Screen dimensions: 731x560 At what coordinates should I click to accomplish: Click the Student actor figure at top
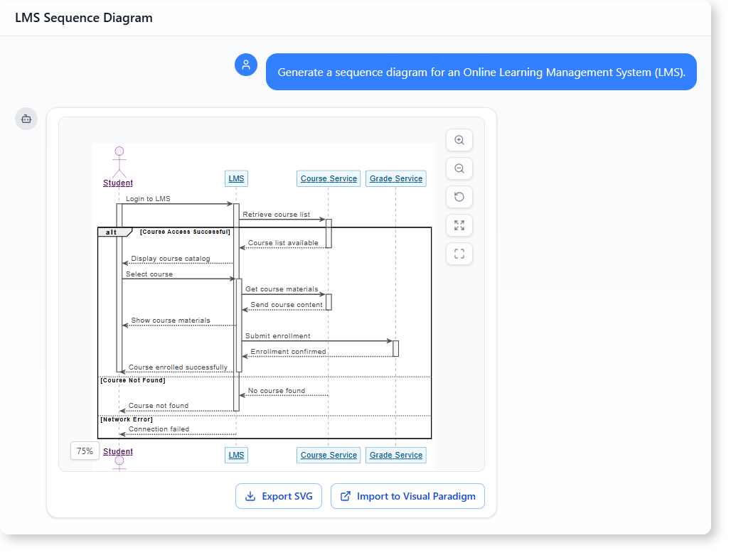tap(119, 163)
